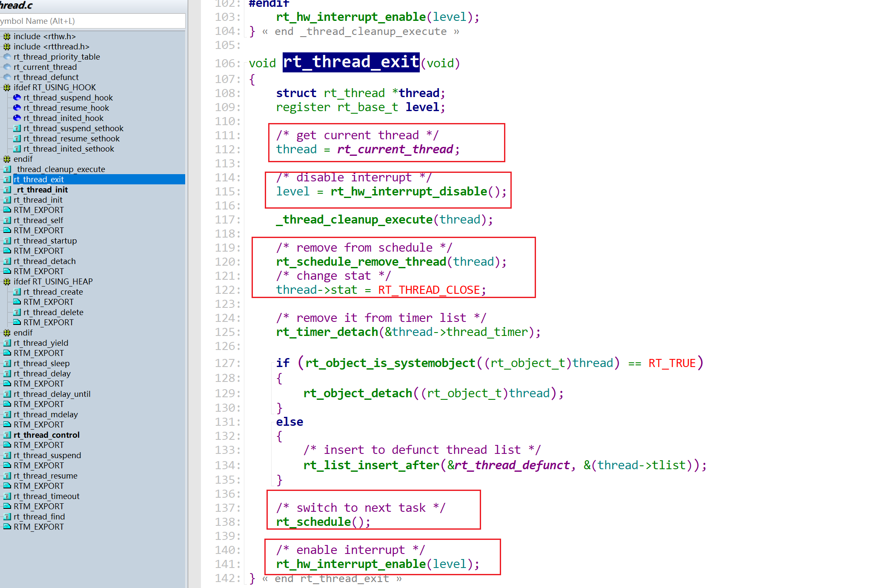Select the _thread_cleanup_execute symbol entry
The width and height of the screenshot is (871, 588).
(60, 169)
